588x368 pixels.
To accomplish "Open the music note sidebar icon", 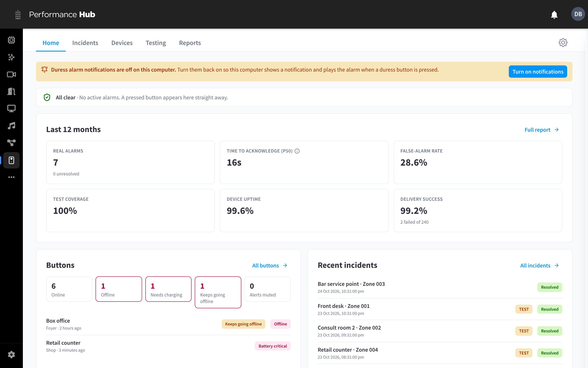I will coord(11,126).
